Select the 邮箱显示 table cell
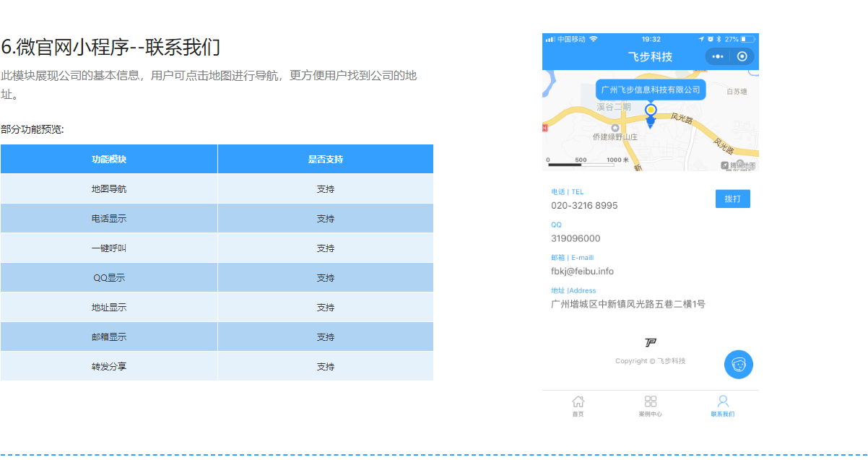 [109, 337]
